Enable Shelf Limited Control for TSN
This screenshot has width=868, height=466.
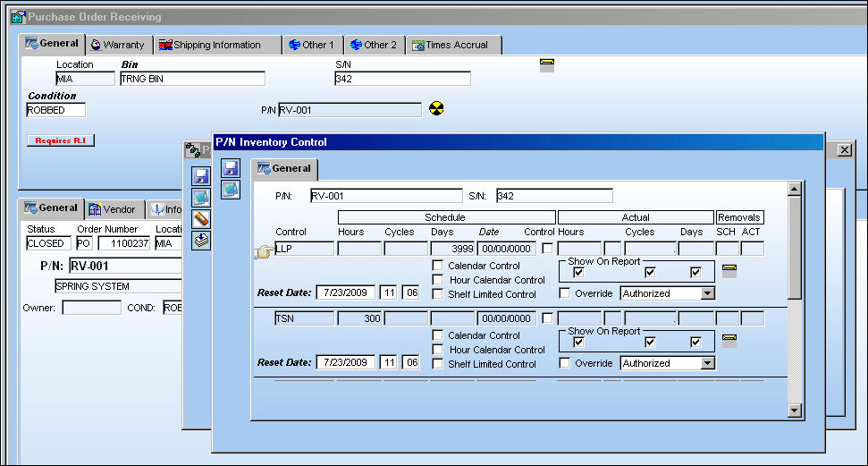[437, 364]
